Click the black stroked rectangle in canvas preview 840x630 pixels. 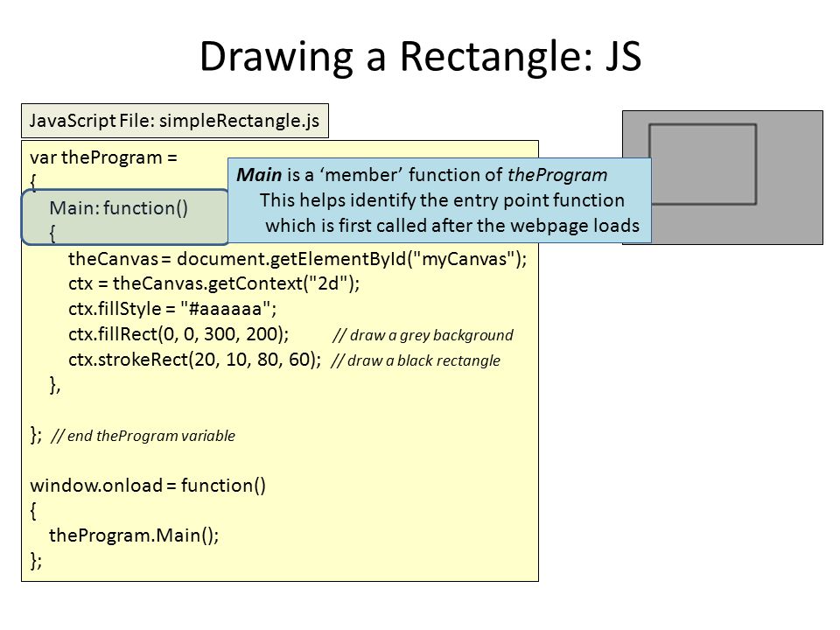tap(703, 164)
